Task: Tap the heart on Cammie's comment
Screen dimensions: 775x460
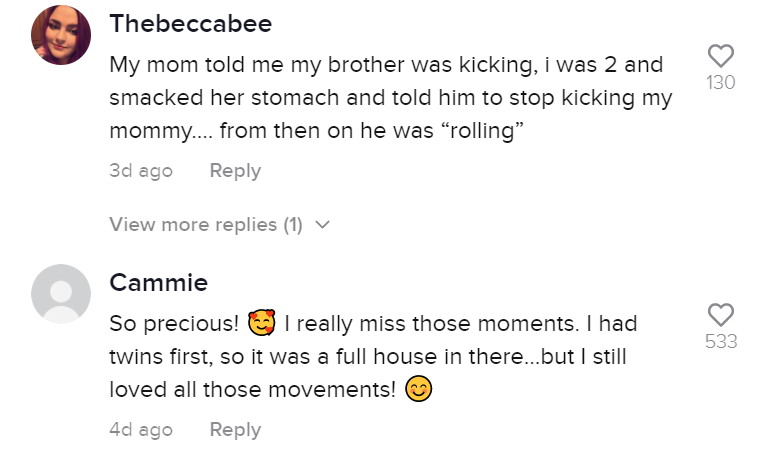Action: [x=720, y=314]
